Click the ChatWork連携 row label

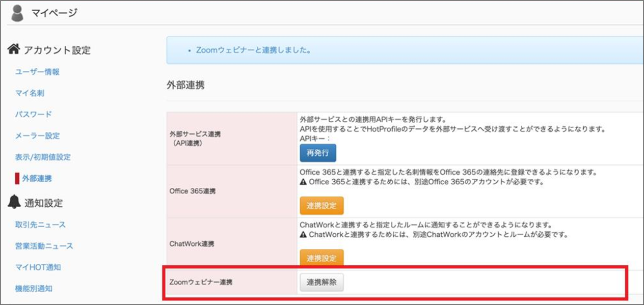[x=192, y=243]
